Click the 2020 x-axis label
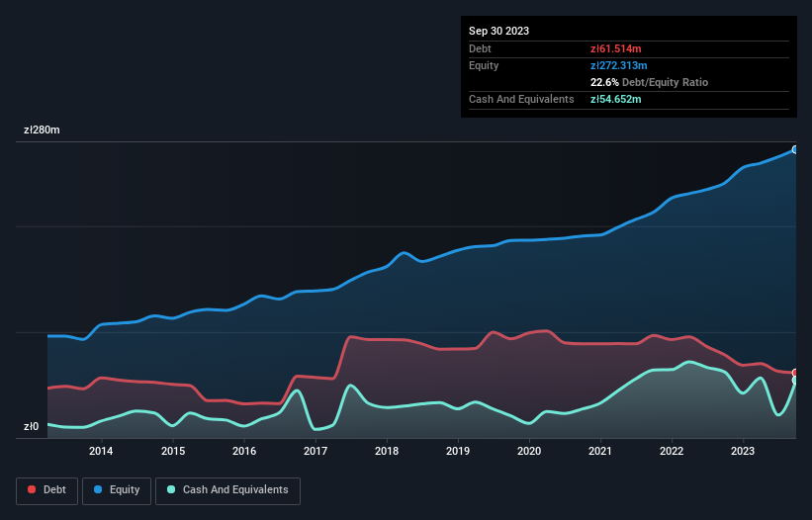812x520 pixels. click(529, 451)
